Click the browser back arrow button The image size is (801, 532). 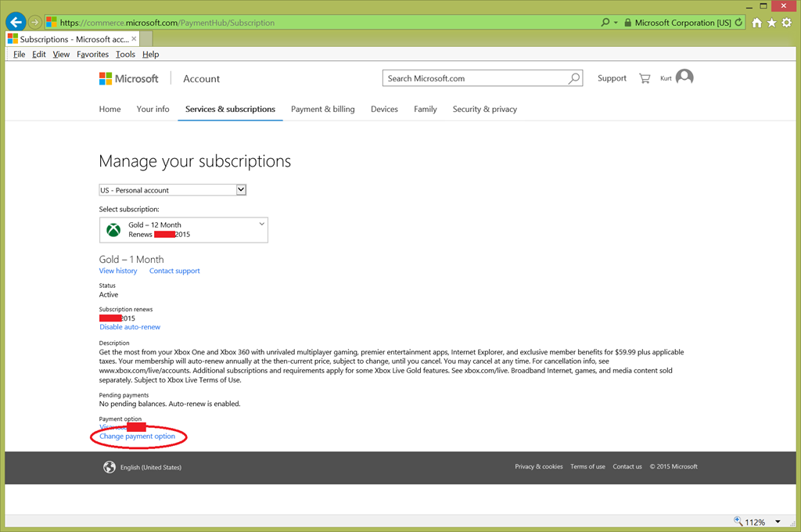[16, 23]
